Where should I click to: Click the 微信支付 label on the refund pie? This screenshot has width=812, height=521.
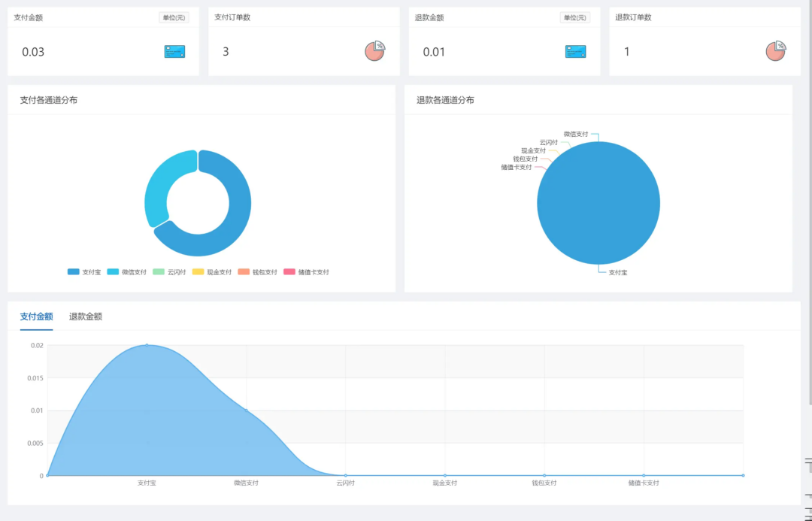tap(576, 134)
